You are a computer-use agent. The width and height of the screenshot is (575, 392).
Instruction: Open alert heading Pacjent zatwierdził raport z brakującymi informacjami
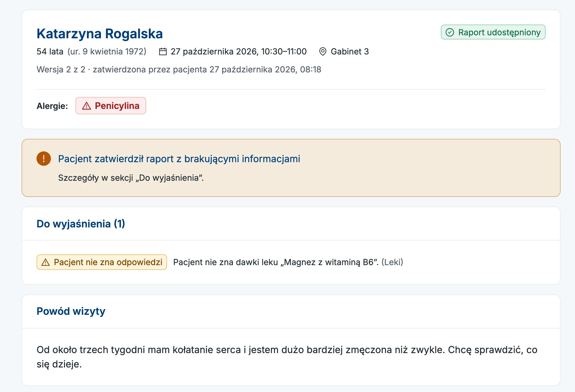(x=179, y=159)
